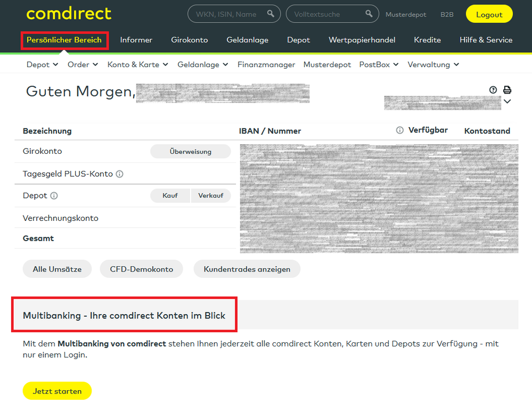Open the Wertpapierhandel main tab
This screenshot has height=412, width=532.
point(362,40)
